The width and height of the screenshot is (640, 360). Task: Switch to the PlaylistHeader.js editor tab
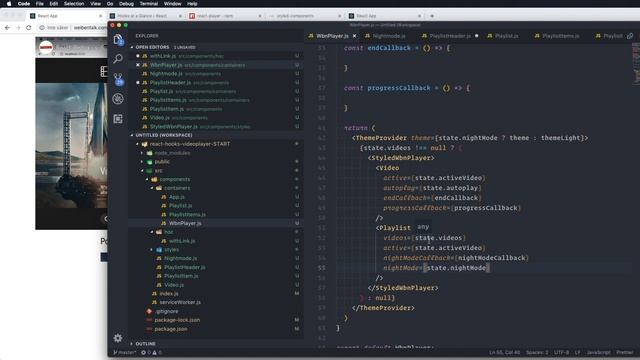tap(450, 36)
